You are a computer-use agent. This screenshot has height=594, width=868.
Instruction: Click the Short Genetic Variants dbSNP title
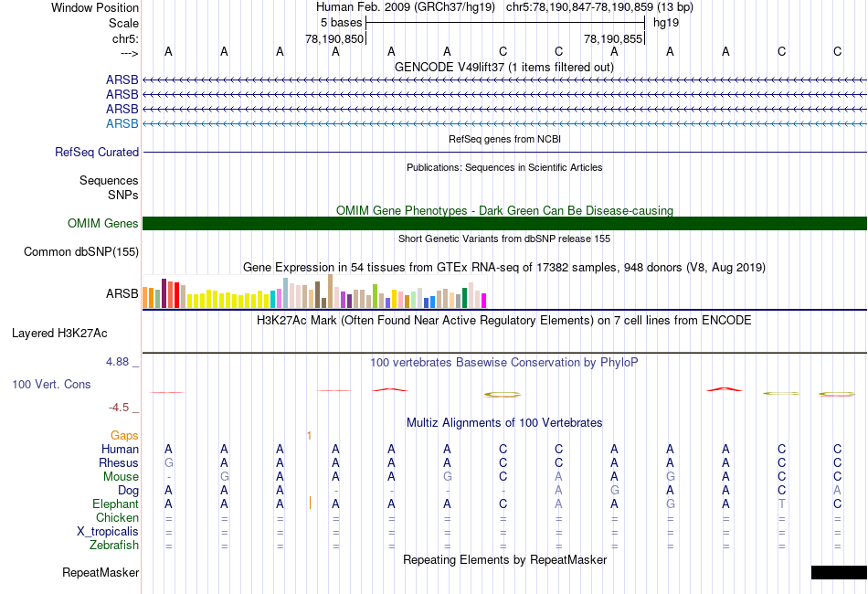pos(504,239)
